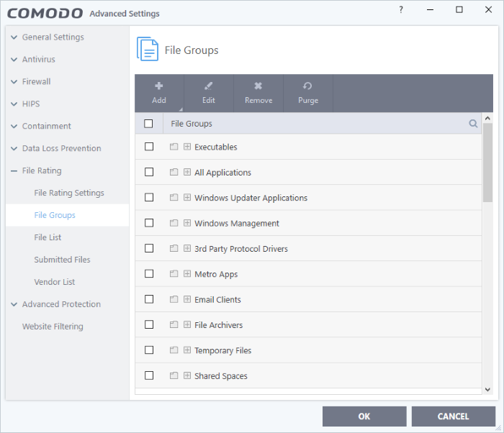Check the Metro Apps checkbox
504x433 pixels.
[x=149, y=273]
